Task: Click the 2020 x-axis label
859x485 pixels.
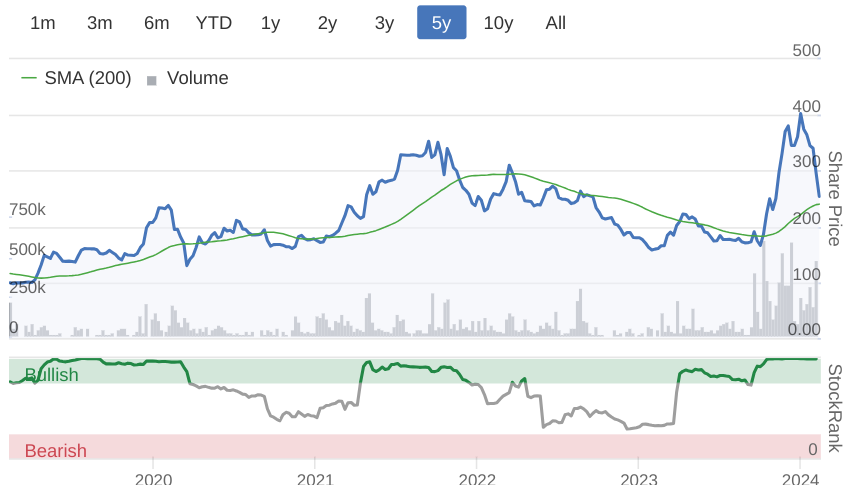Action: 153,478
